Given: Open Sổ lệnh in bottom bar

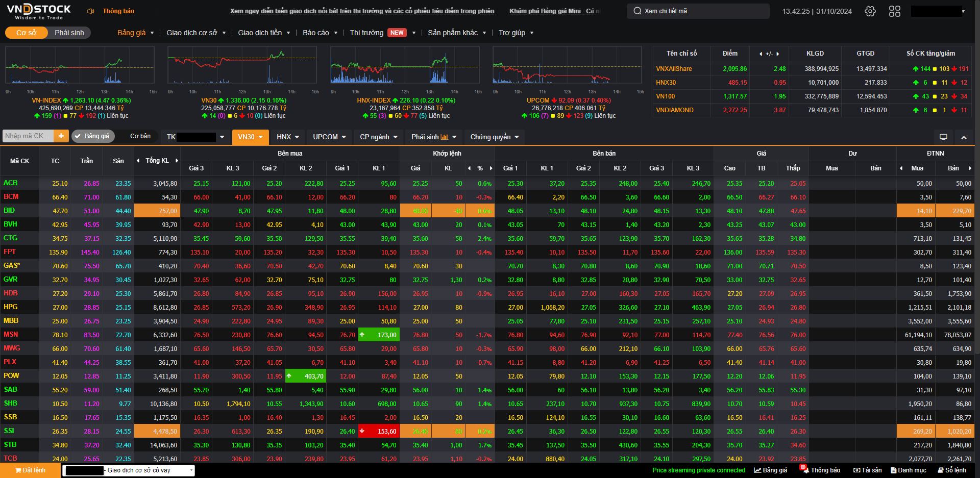Looking at the screenshot, I should (x=951, y=470).
